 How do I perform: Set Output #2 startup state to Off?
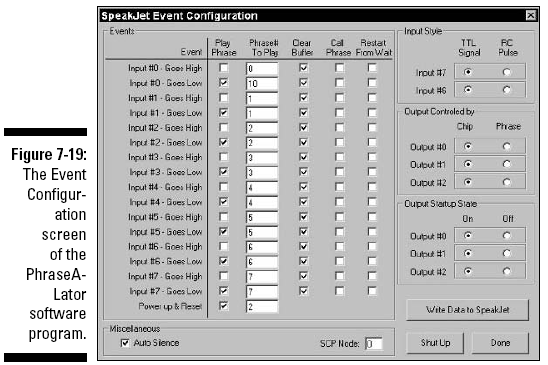(x=506, y=271)
